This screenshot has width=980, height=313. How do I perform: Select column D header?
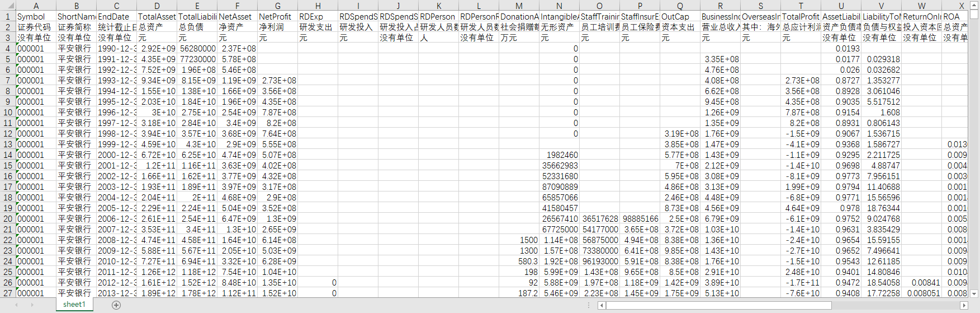[x=157, y=6]
